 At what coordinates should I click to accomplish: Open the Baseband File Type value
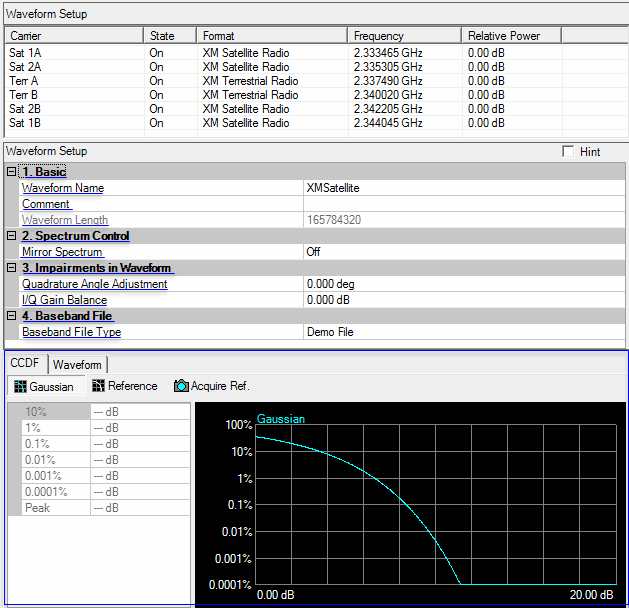(464, 332)
